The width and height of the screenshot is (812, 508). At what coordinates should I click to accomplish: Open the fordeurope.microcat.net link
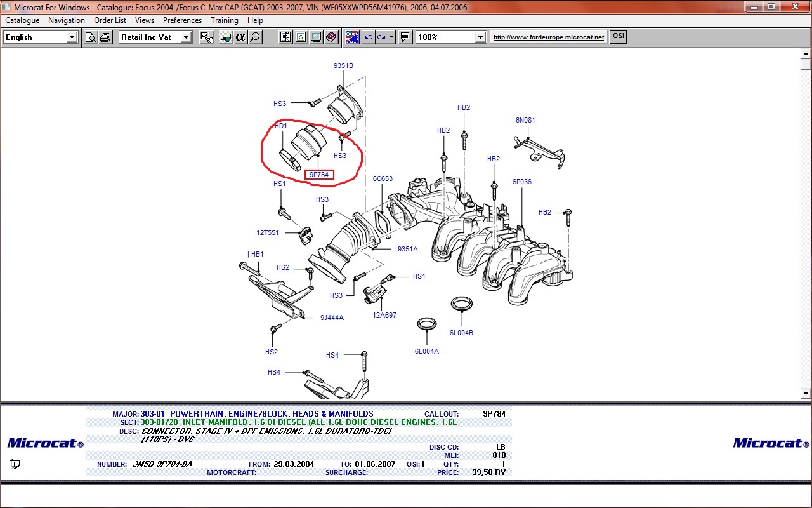pos(549,37)
